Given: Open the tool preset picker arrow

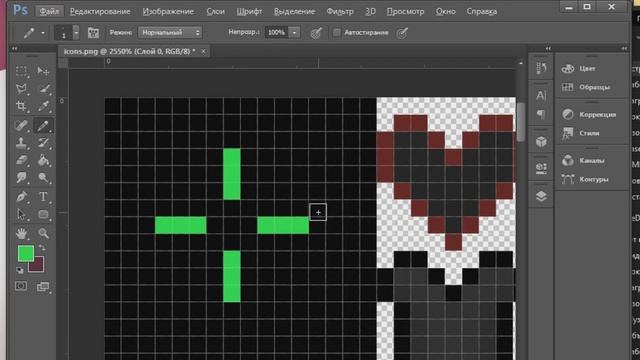Looking at the screenshot, I should [43, 33].
